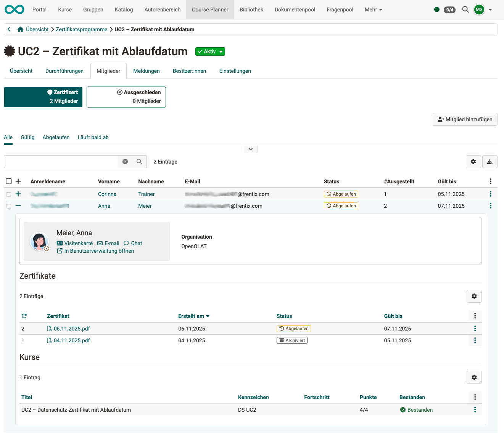504x438 pixels.
Task: Expand the filter chevron below the tabs
Action: click(x=250, y=149)
